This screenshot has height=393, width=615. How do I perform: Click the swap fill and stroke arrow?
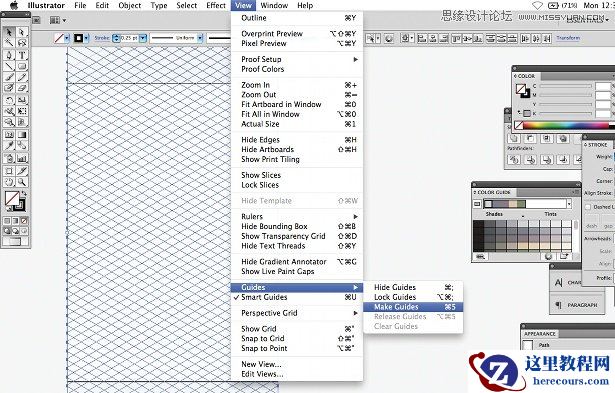tap(24, 194)
